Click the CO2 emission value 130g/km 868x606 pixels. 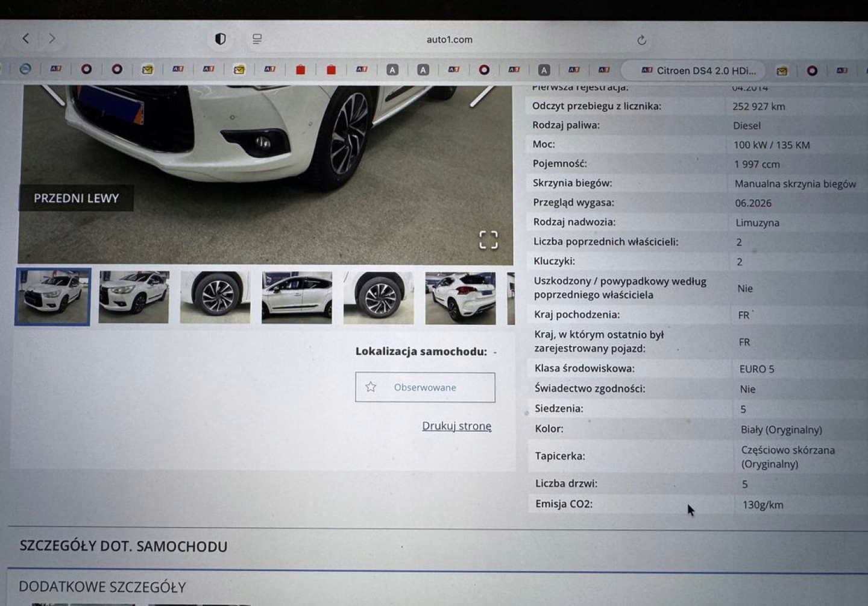(763, 505)
